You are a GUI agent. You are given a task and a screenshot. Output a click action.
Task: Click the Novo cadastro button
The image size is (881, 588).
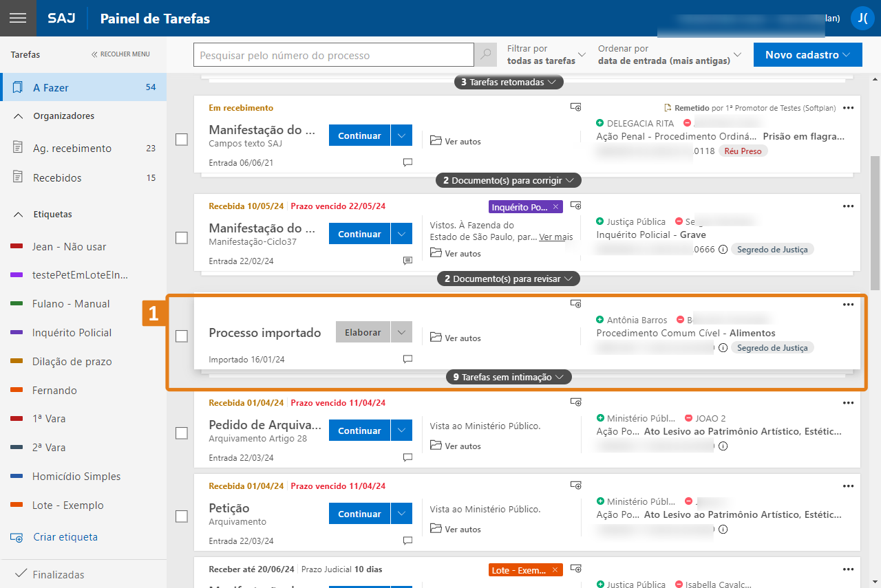click(807, 55)
